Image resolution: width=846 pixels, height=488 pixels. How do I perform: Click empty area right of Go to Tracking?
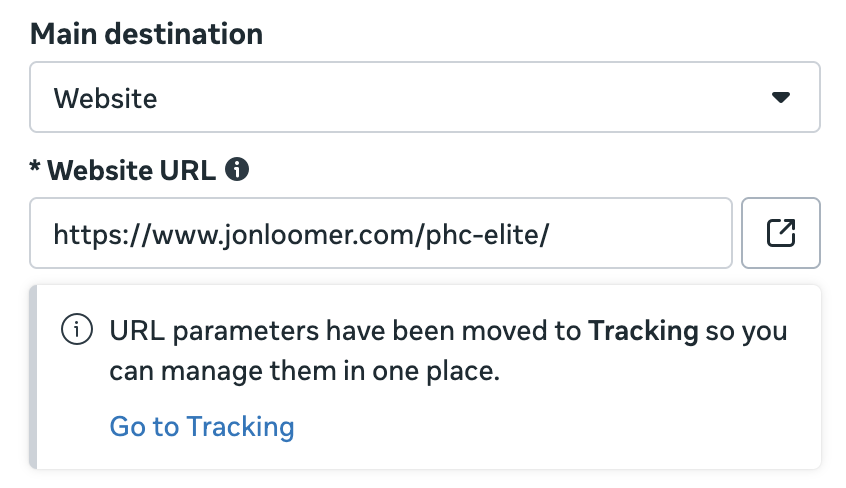tap(550, 427)
